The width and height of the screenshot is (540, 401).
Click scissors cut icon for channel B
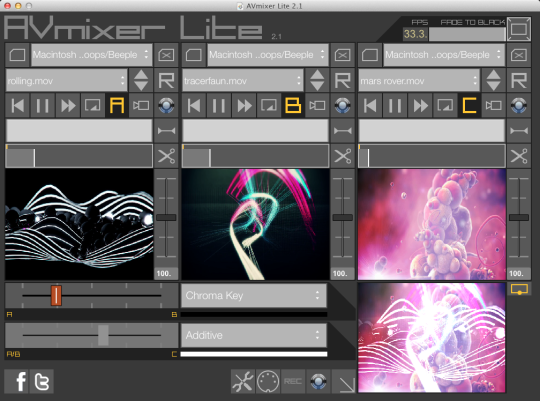pyautogui.click(x=343, y=156)
